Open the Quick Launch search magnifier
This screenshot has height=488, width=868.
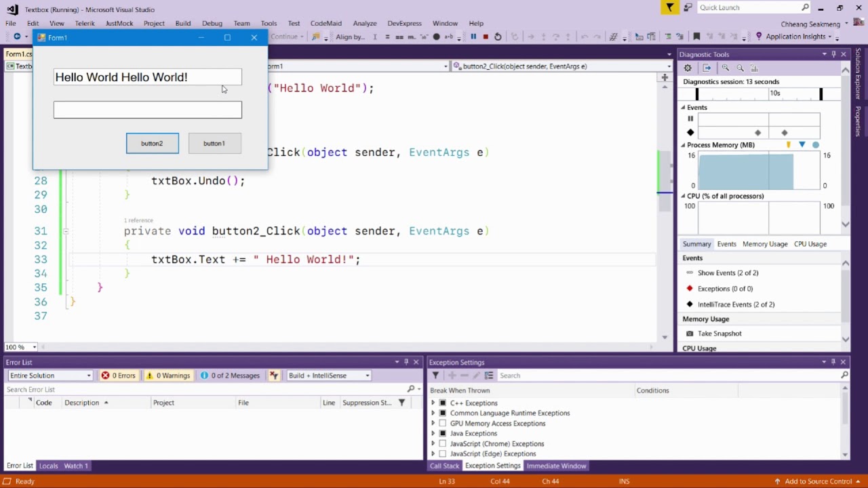coord(806,7)
